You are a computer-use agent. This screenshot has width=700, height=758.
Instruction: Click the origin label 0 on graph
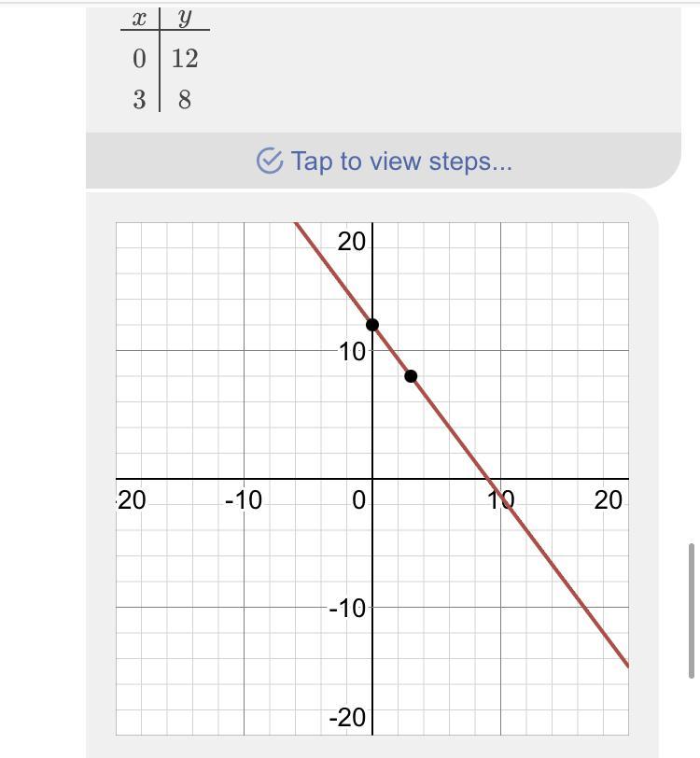point(359,501)
